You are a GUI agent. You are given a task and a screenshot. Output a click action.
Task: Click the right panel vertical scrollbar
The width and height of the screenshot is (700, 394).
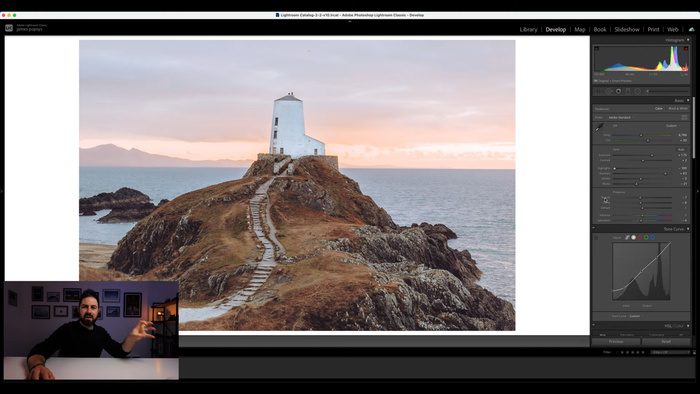[x=694, y=128]
